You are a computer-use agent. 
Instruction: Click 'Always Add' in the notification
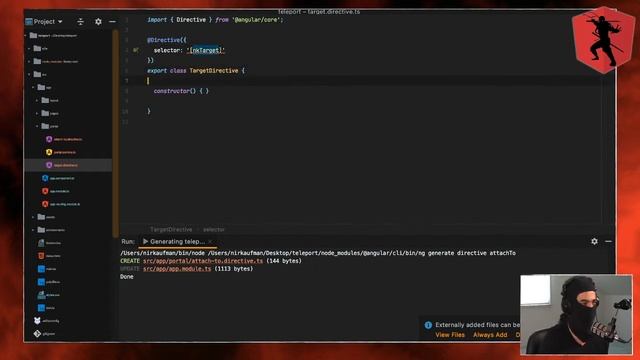pyautogui.click(x=490, y=335)
